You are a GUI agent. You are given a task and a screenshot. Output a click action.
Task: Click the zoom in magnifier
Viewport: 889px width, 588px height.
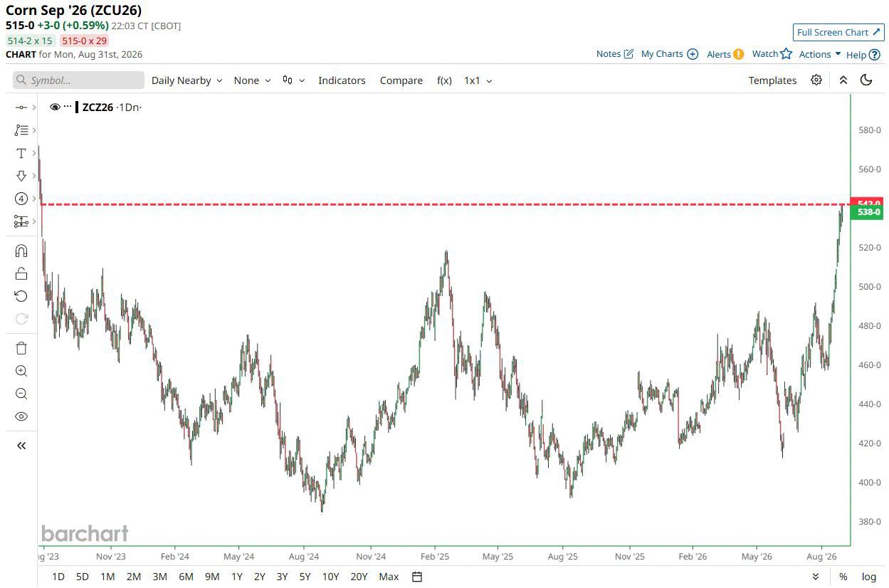pos(21,371)
